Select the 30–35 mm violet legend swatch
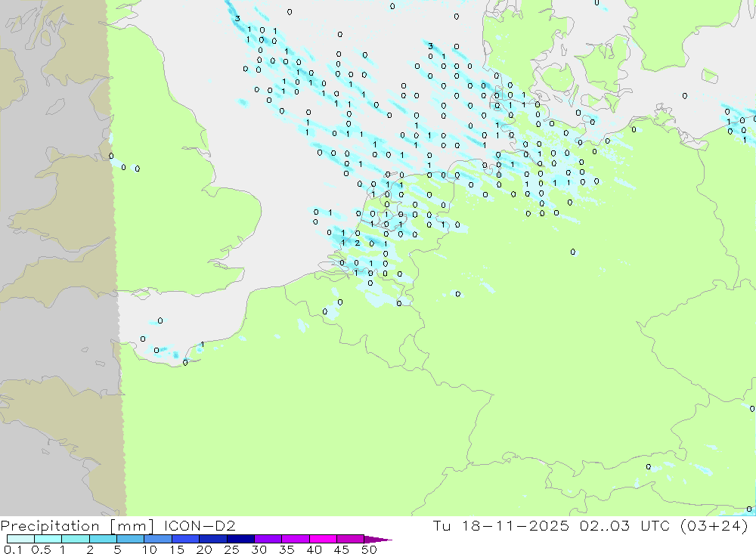Screen dimensions: 756x554 pos(268,539)
